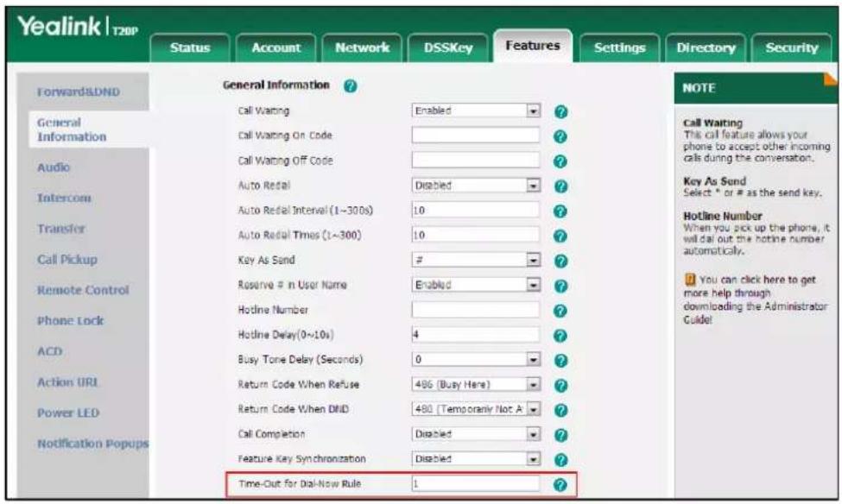842x504 pixels.
Task: View help for Busy Tone Delay
Action: [560, 361]
